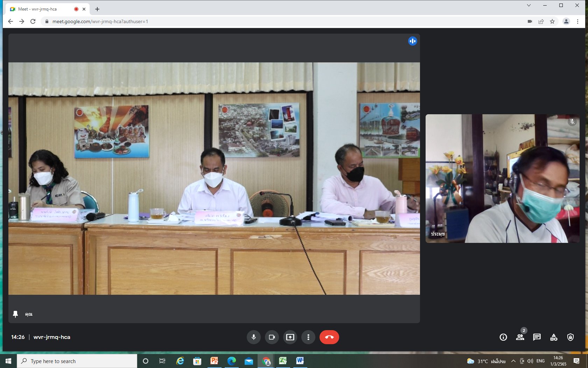588x368 pixels.
Task: Open the Chat with everyone panel
Action: (537, 337)
